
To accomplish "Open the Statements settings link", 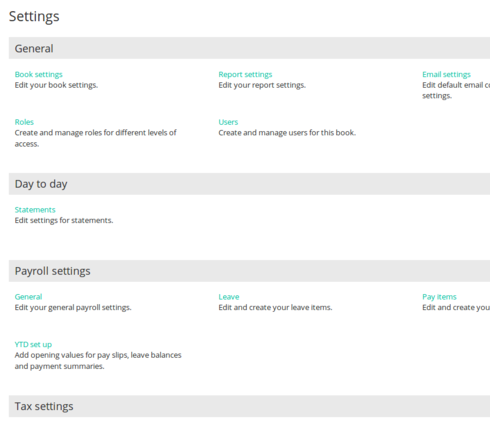I will (35, 210).
